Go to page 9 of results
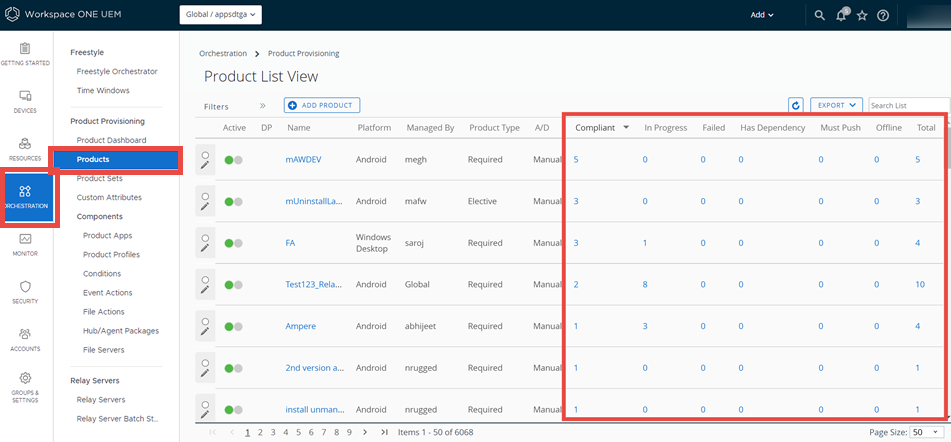 click(349, 432)
